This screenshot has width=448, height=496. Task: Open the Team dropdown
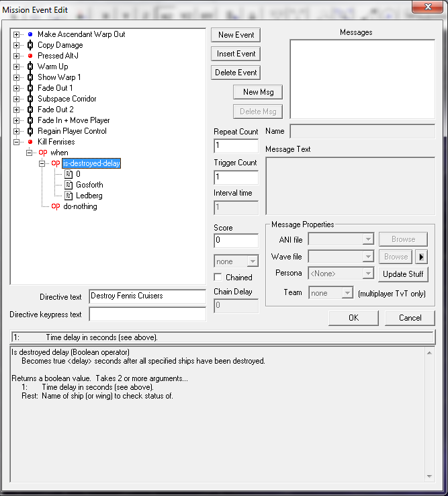tap(347, 293)
